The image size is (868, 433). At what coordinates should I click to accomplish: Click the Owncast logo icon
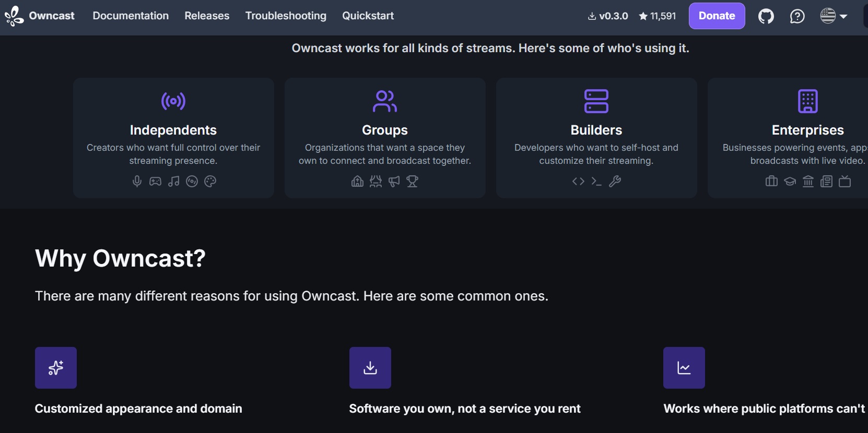pos(14,16)
